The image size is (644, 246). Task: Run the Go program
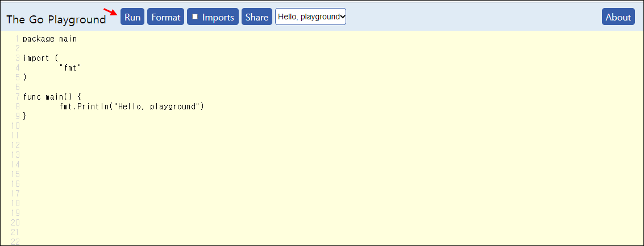pos(132,17)
